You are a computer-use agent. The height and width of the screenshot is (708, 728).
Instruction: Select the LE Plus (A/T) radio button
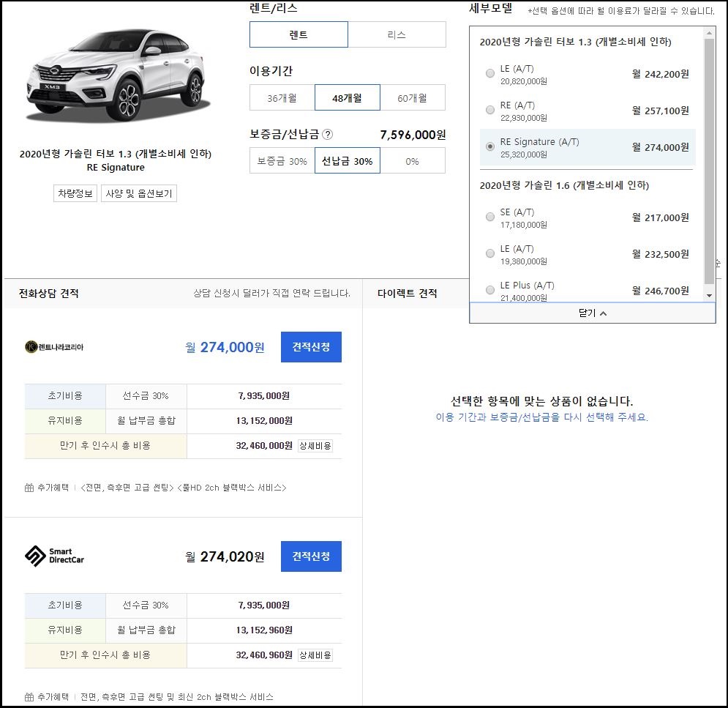coord(489,290)
